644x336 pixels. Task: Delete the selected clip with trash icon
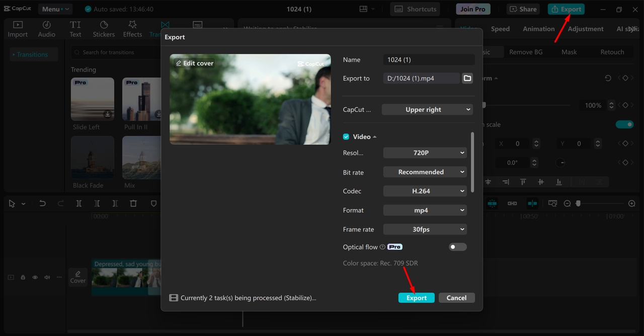(x=133, y=203)
